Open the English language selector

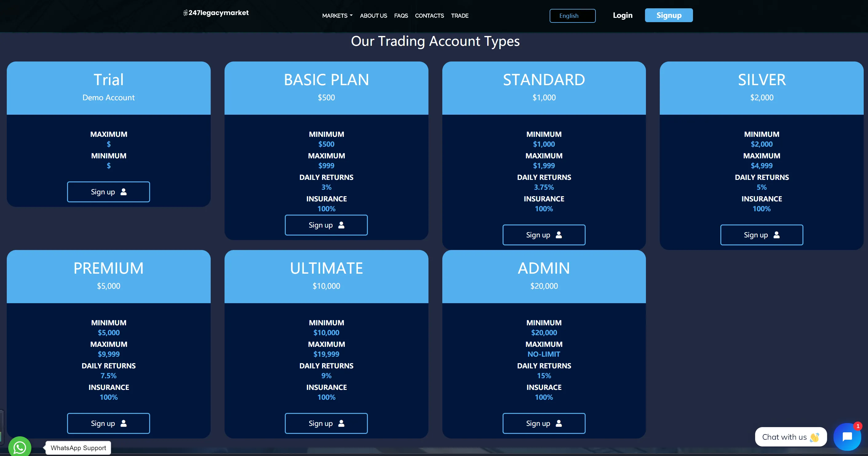[572, 16]
